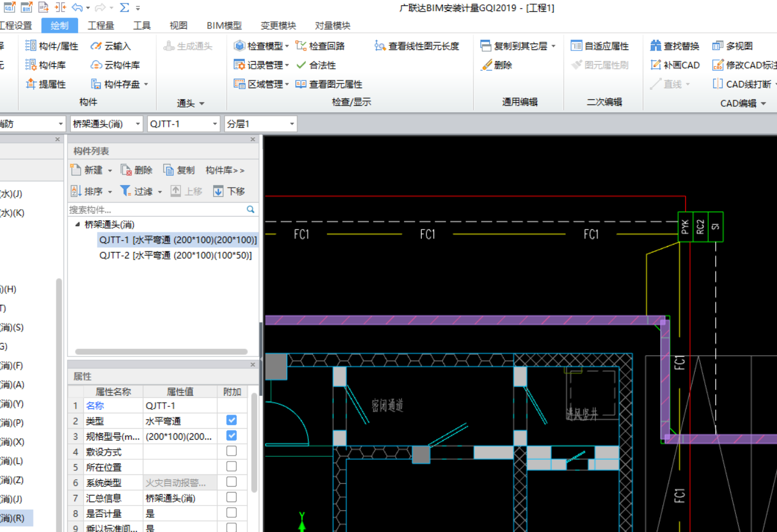This screenshot has height=532, width=777.
Task: Close the 构件列表 panel
Action: point(253,140)
